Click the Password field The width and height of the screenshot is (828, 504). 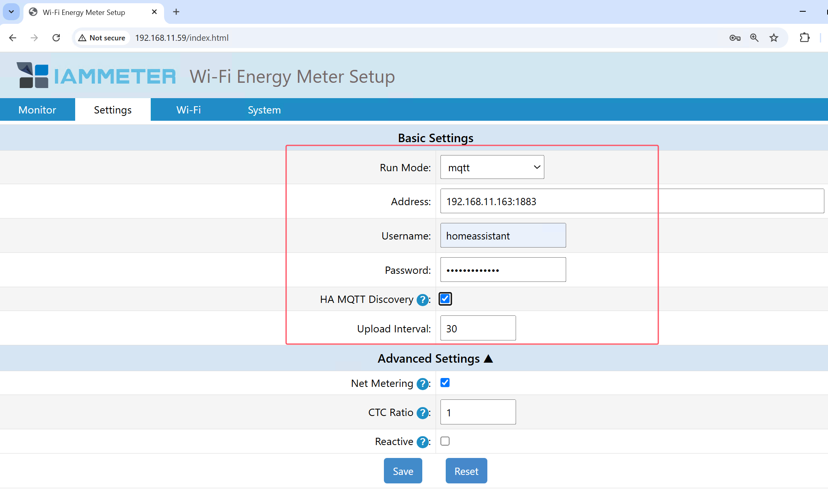click(503, 270)
